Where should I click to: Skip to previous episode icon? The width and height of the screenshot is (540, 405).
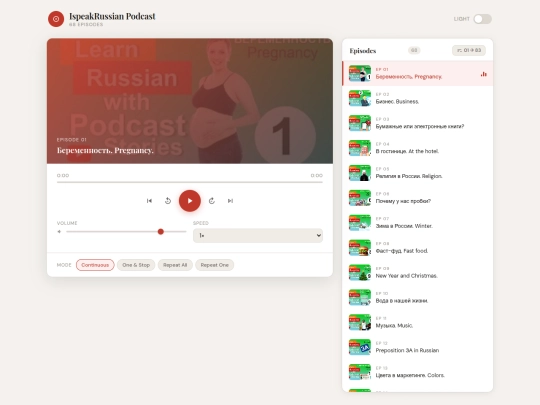149,201
